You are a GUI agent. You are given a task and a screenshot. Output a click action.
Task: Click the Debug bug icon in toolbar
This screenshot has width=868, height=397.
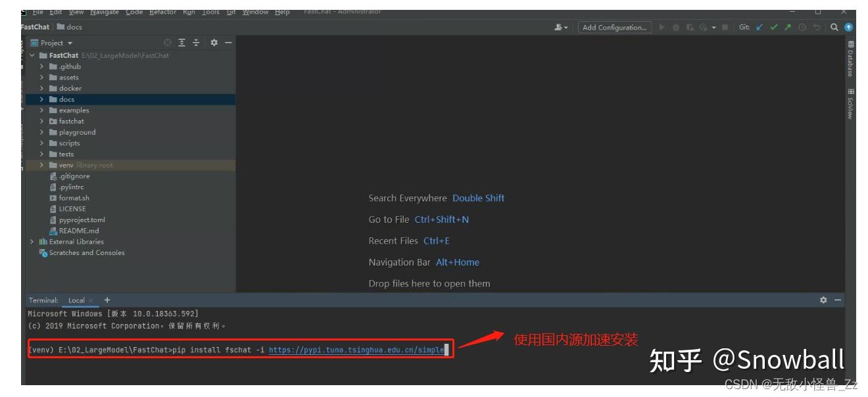click(x=676, y=28)
